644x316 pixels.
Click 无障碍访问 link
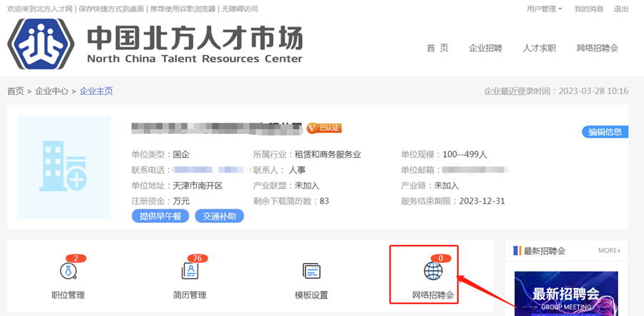240,9
